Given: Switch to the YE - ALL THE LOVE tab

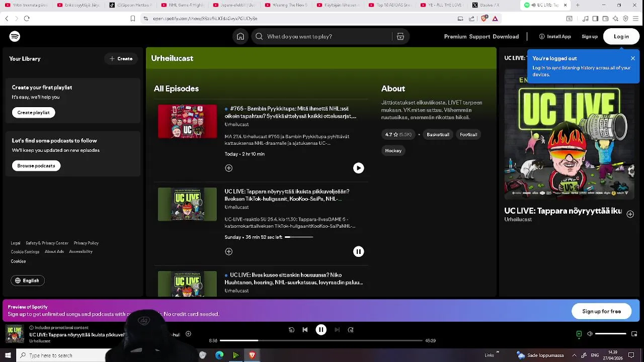Looking at the screenshot, I should (x=441, y=5).
